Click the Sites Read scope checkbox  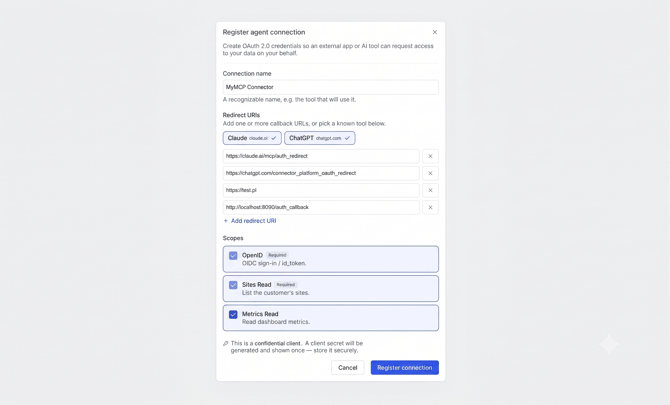[233, 285]
